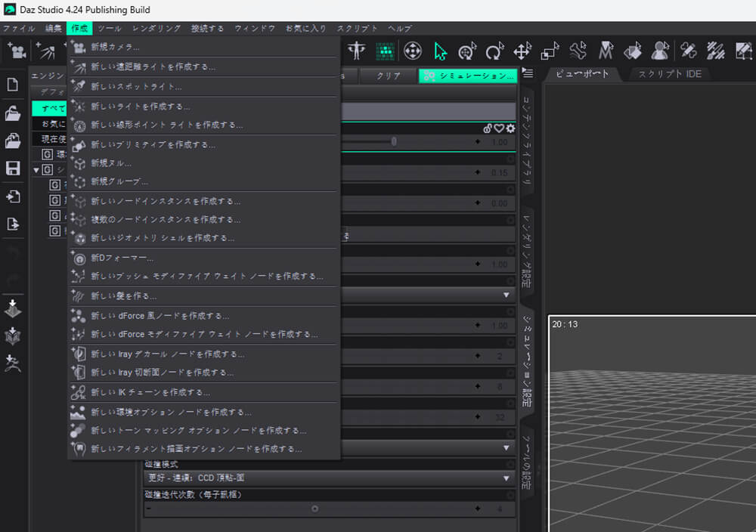Open the レンダリング設定 vertical tab
Image resolution: width=756 pixels, height=532 pixels.
pos(527,251)
